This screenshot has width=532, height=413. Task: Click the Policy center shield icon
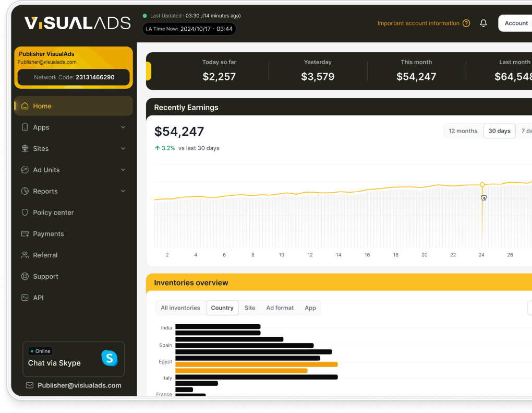(x=25, y=213)
